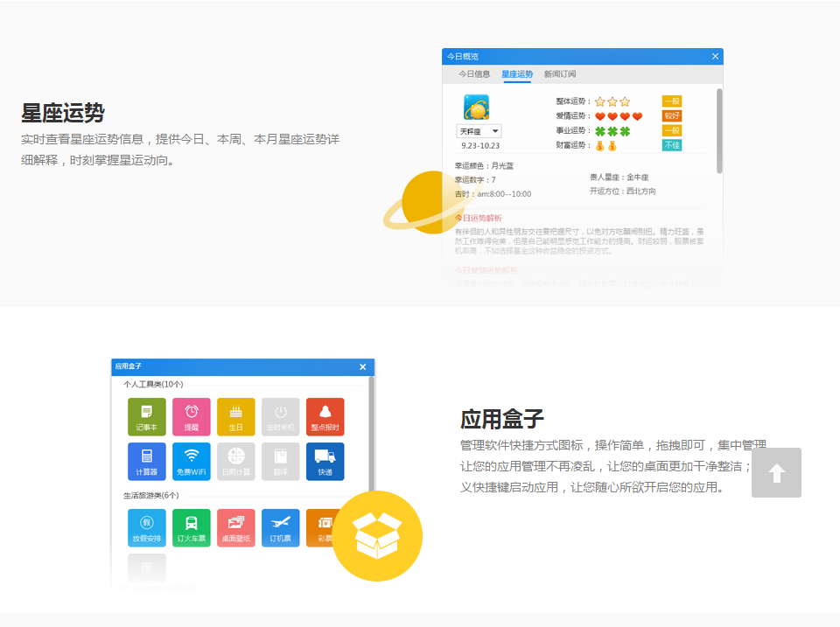Open the 生日 birthday cake tile
This screenshot has height=627, width=840.
235,416
